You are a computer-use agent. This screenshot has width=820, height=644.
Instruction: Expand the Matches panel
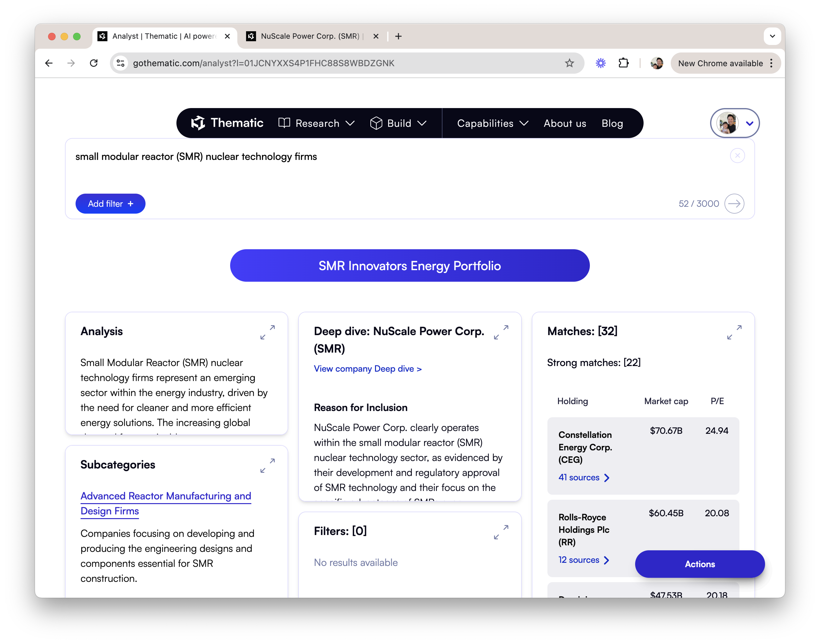(x=734, y=332)
